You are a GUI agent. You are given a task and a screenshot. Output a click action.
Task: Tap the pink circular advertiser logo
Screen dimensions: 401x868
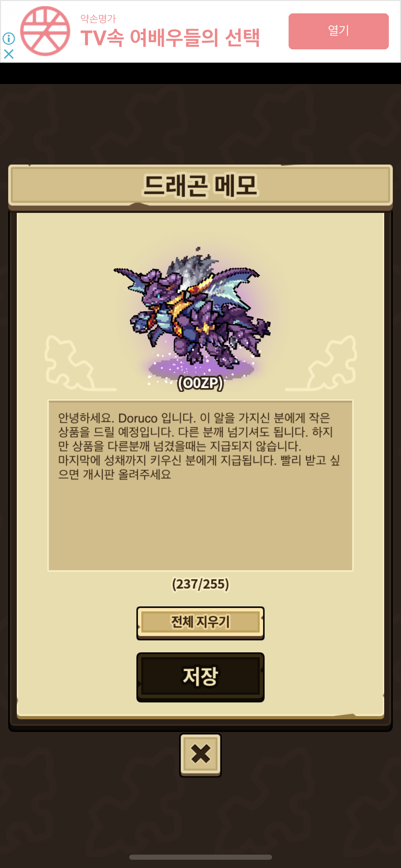pos(45,31)
